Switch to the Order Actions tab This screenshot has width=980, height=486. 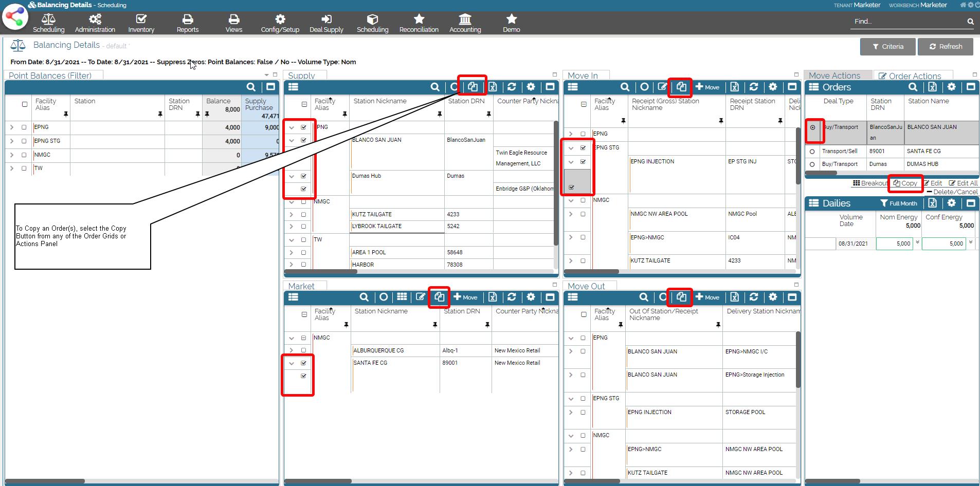(910, 76)
